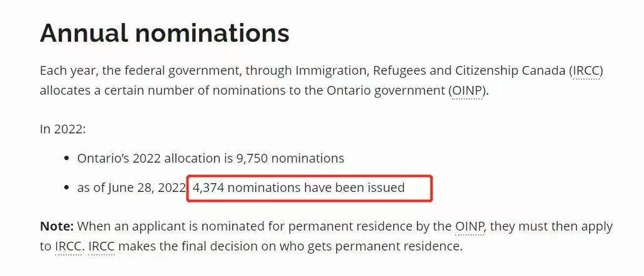Click the bold "Note:" label
Image resolution: width=644 pixels, height=276 pixels.
pos(56,226)
